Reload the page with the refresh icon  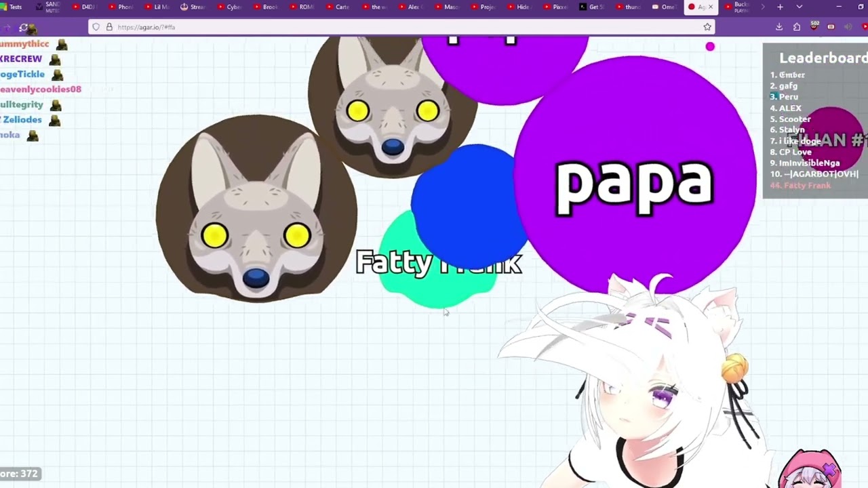(23, 27)
